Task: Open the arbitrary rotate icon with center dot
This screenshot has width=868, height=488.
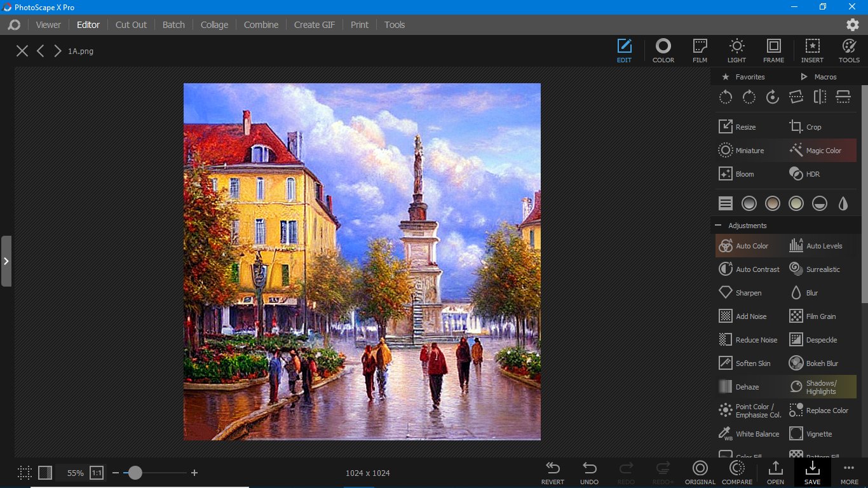Action: click(773, 97)
